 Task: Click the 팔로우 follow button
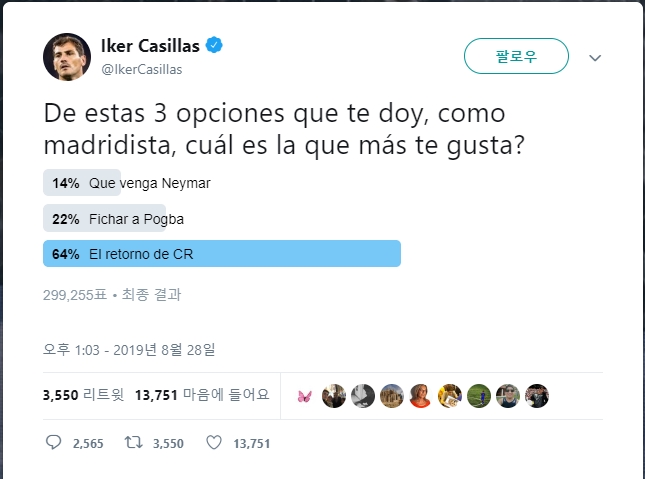pyautogui.click(x=516, y=56)
